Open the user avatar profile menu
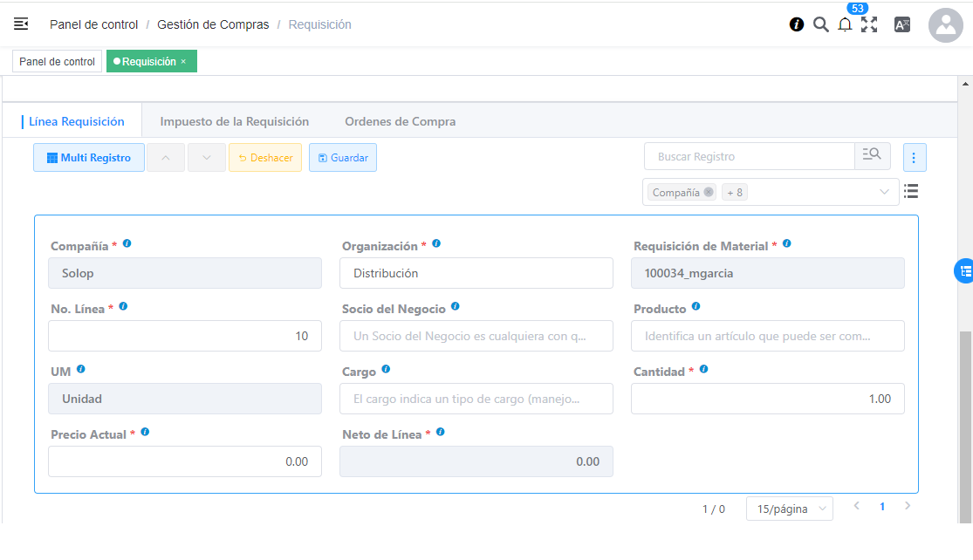 point(945,25)
